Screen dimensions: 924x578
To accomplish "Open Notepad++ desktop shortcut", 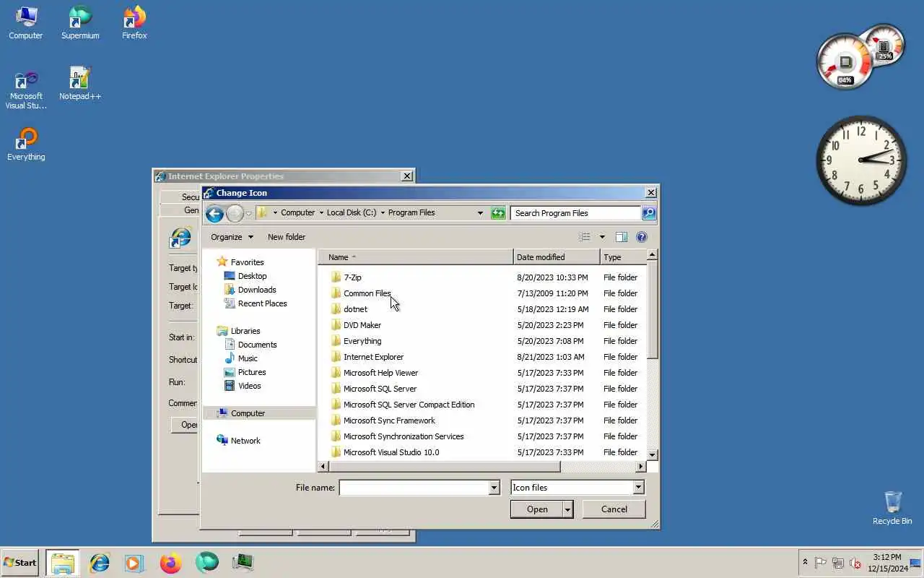I will click(x=80, y=84).
